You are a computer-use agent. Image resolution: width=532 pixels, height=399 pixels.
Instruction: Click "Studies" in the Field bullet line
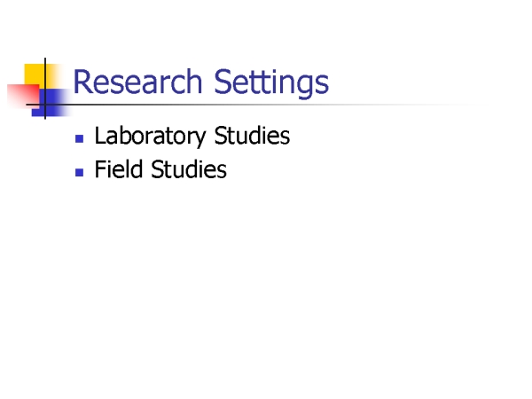click(x=189, y=169)
